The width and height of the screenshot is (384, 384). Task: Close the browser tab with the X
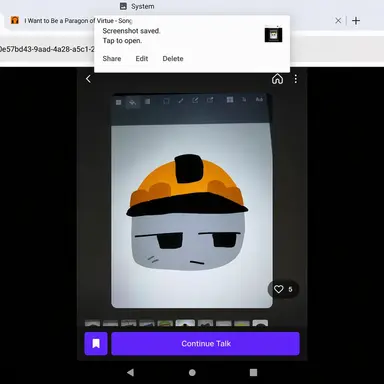(338, 21)
